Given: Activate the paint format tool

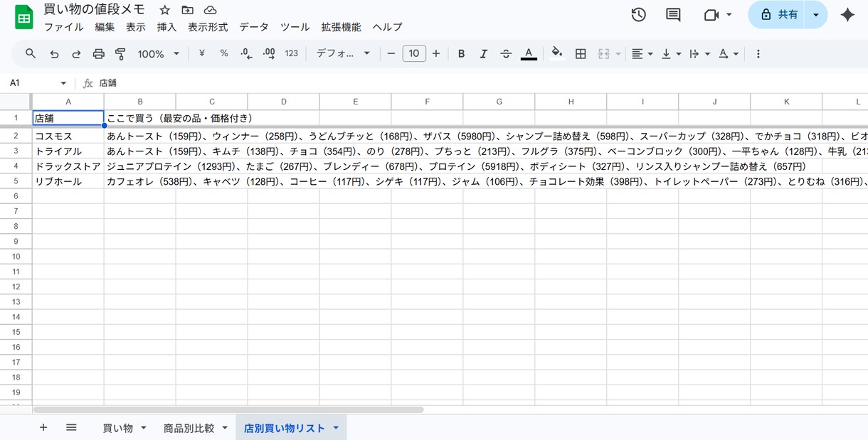Looking at the screenshot, I should [x=120, y=53].
